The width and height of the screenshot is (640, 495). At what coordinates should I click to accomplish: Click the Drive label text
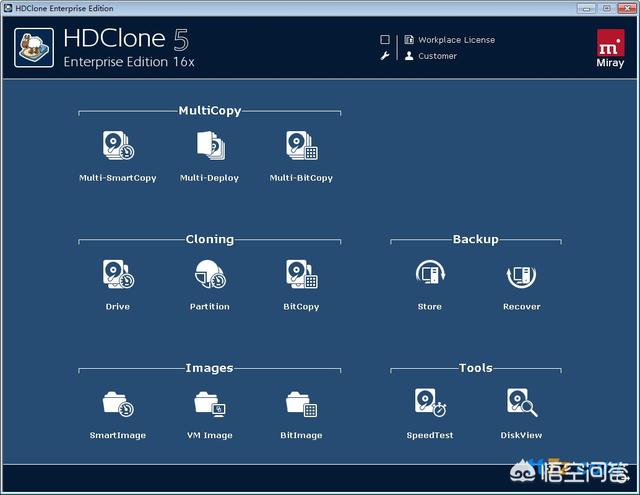(x=118, y=306)
